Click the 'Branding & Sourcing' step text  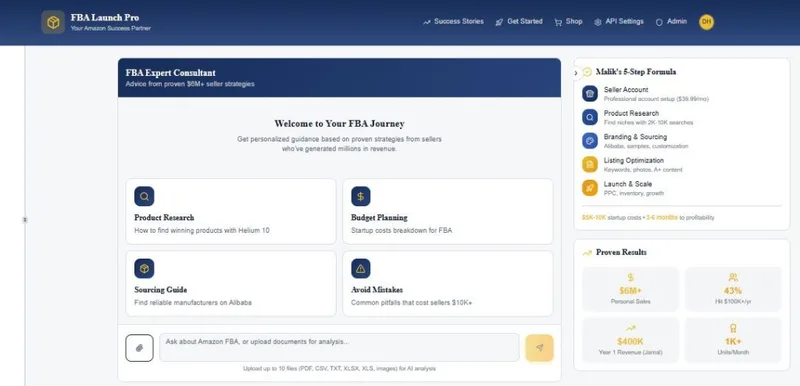(635, 137)
